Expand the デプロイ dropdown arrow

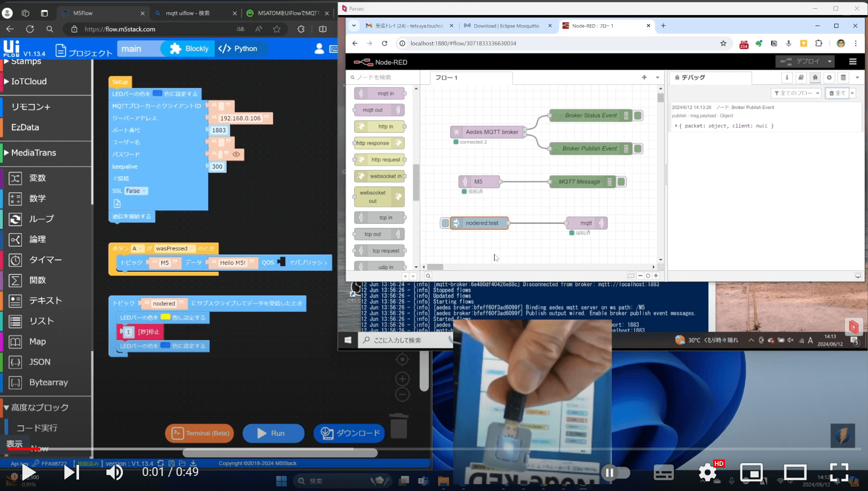pos(830,61)
